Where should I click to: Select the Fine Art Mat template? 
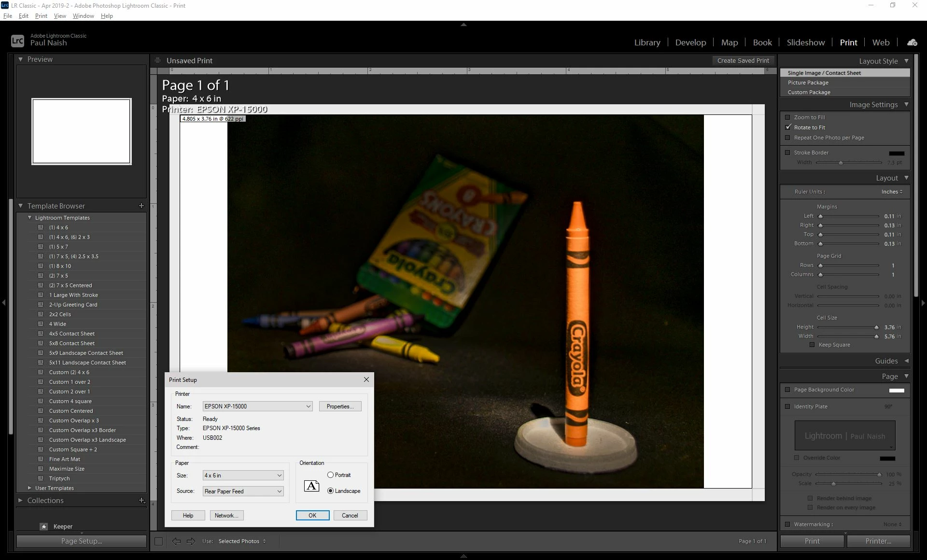click(65, 459)
